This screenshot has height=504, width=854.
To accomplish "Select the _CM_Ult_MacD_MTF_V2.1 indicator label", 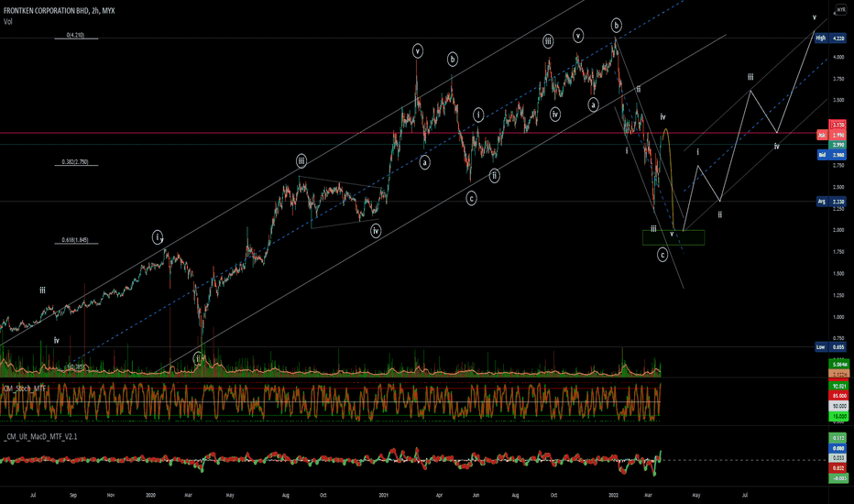I will click(40, 436).
